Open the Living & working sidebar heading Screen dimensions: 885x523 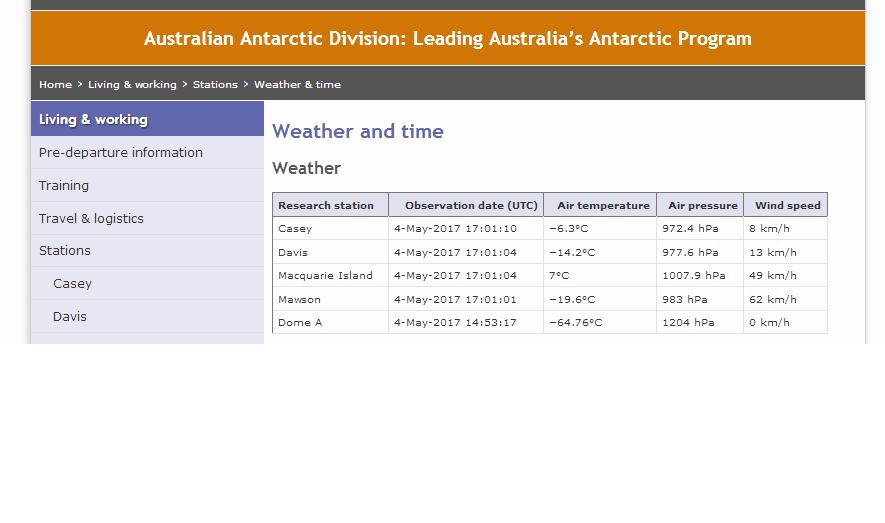pos(147,119)
